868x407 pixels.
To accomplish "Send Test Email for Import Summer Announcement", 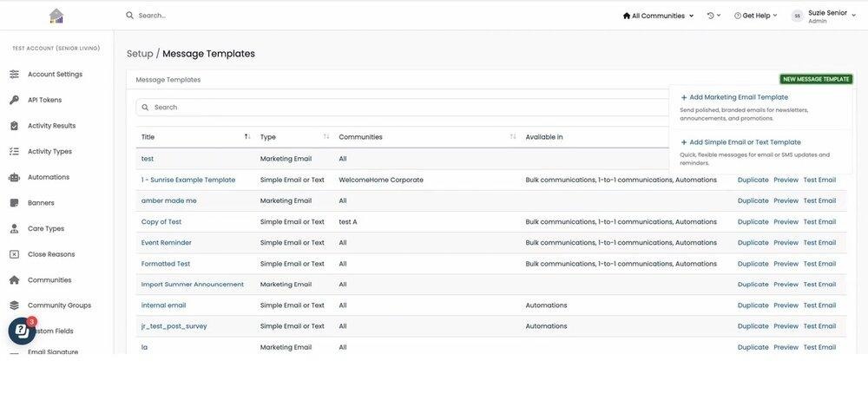I will (x=819, y=285).
